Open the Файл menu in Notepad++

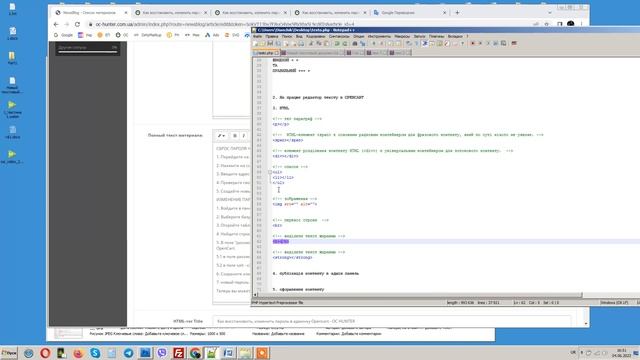pyautogui.click(x=258, y=36)
